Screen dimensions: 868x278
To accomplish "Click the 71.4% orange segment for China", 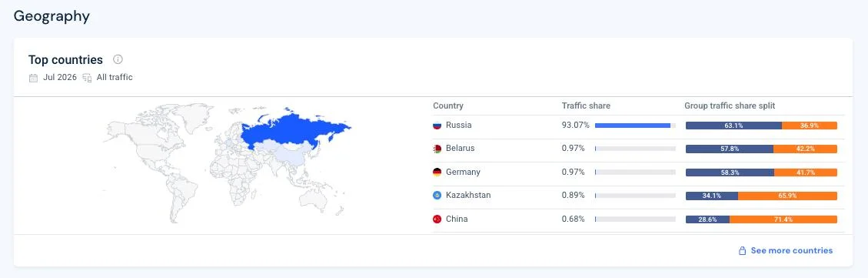I will (783, 219).
